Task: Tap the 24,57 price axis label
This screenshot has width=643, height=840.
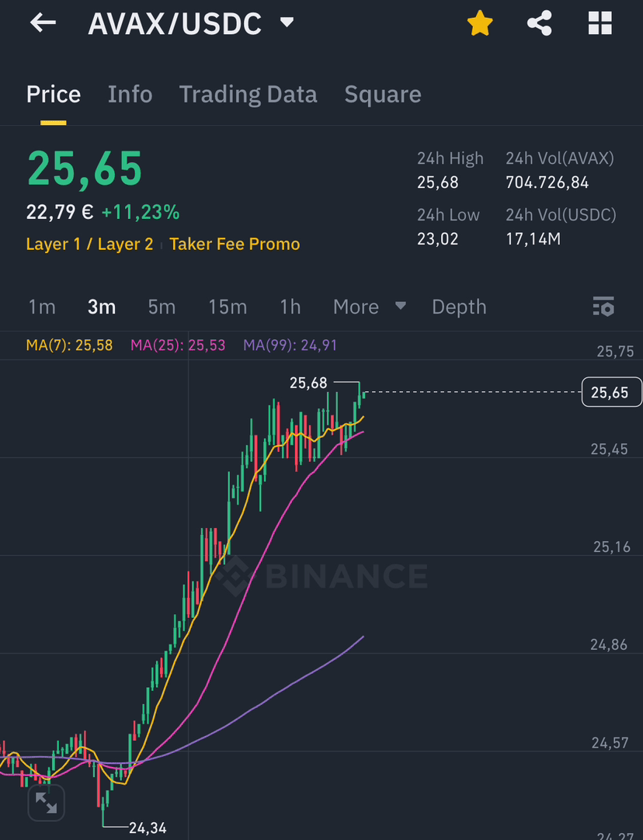Action: [610, 742]
